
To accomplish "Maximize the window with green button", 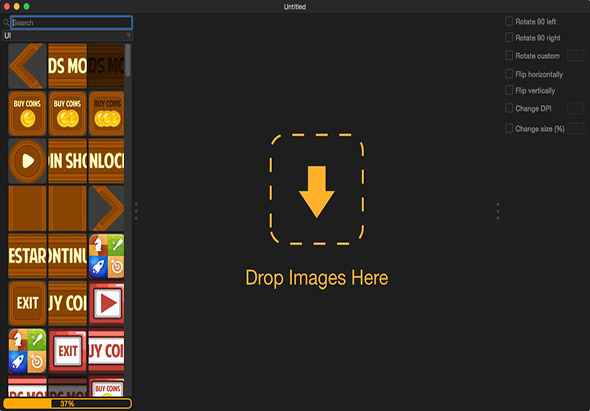I will tap(26, 6).
